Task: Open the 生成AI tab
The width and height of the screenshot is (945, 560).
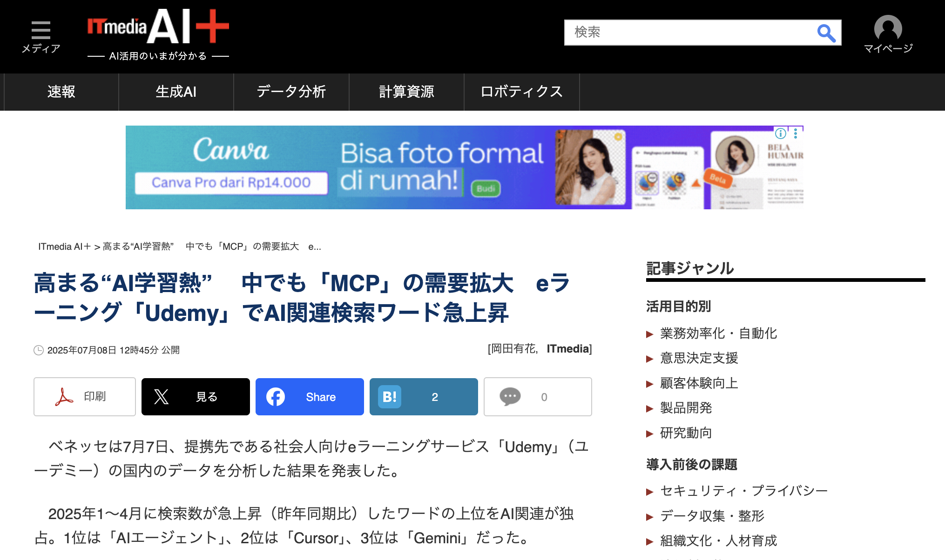Action: 176,92
